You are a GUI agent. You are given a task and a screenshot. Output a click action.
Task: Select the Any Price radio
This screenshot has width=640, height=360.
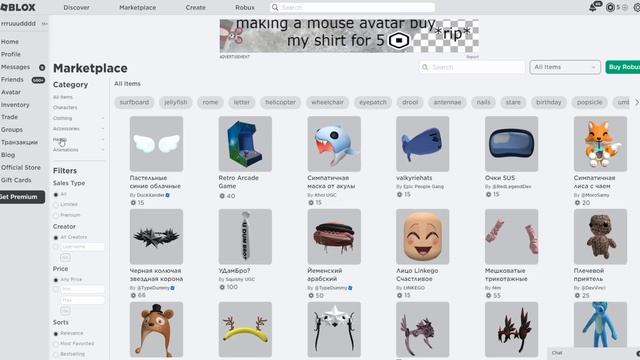click(56, 280)
